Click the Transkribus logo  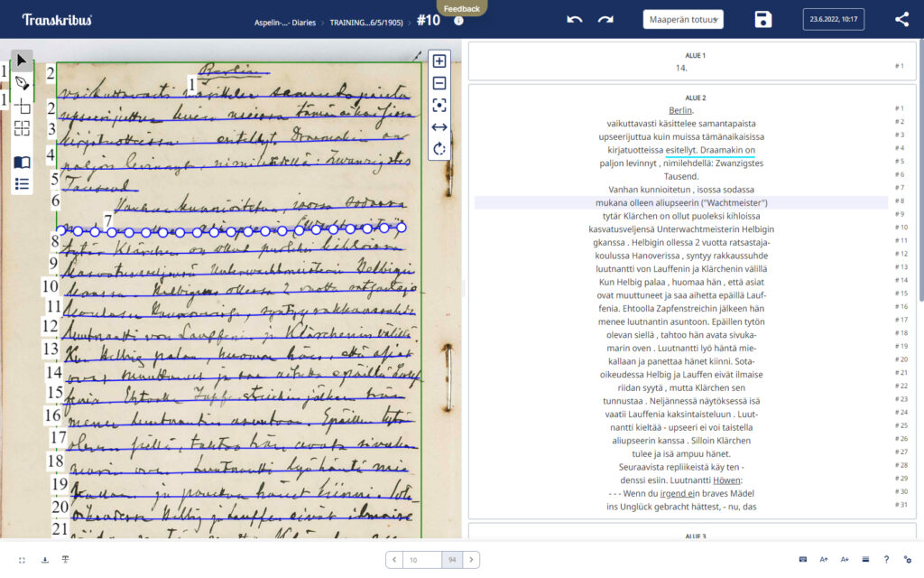point(57,20)
